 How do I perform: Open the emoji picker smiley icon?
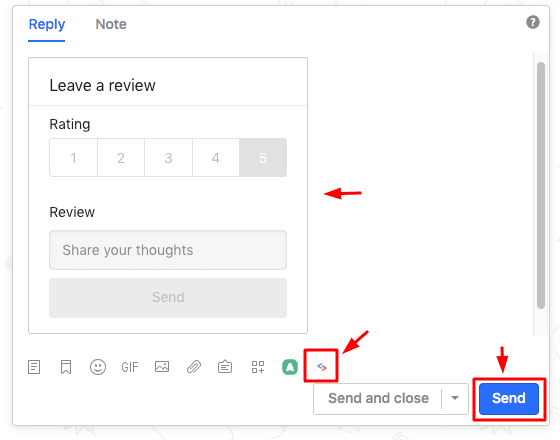[98, 367]
